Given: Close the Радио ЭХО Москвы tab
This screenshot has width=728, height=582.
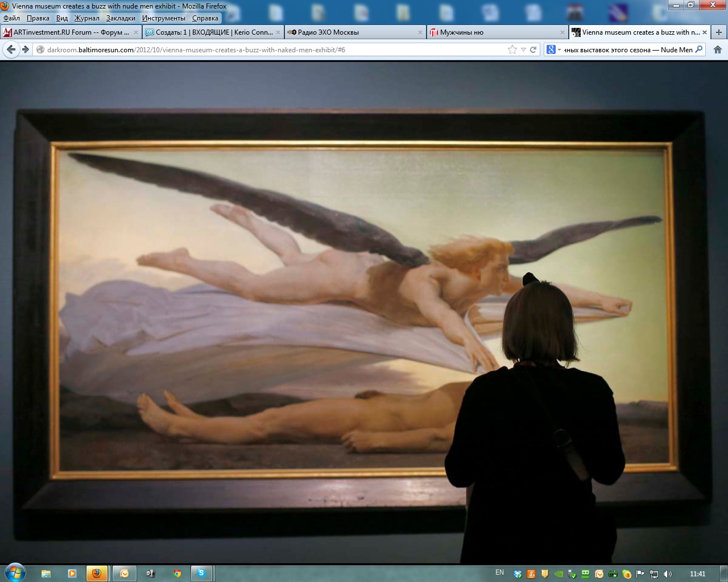Looking at the screenshot, I should pyautogui.click(x=420, y=32).
